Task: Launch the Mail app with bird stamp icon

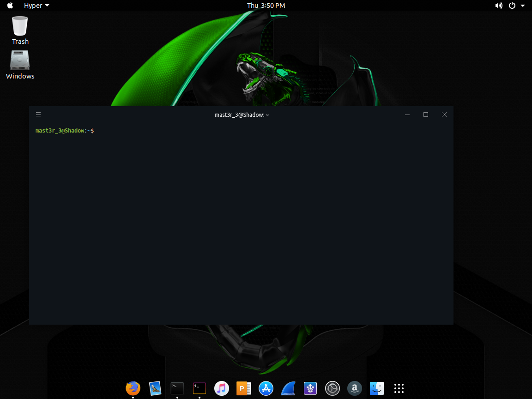Action: pyautogui.click(x=155, y=388)
